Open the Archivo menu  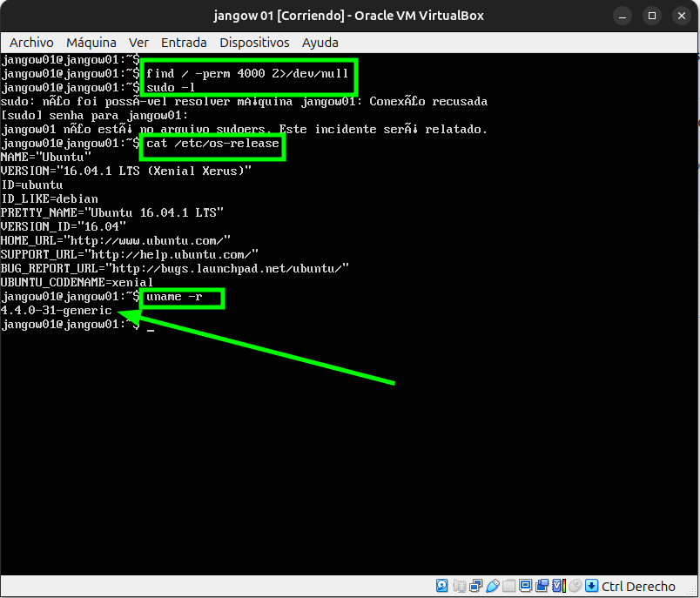(31, 42)
